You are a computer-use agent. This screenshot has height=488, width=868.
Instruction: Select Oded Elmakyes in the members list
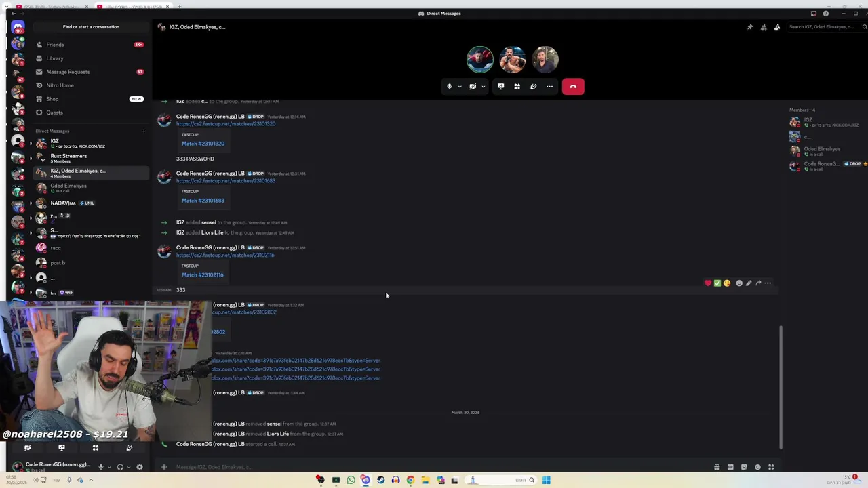[825, 151]
